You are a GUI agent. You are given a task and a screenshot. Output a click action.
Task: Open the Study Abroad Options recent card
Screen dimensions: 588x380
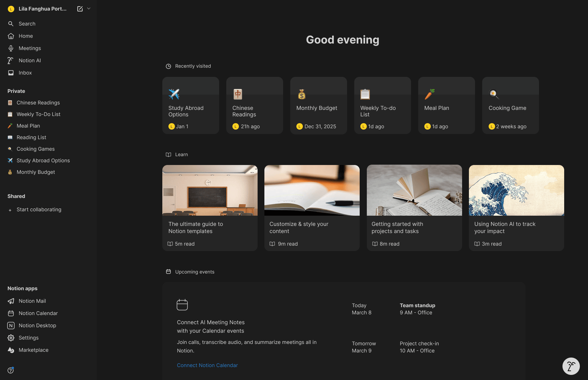pyautogui.click(x=191, y=105)
